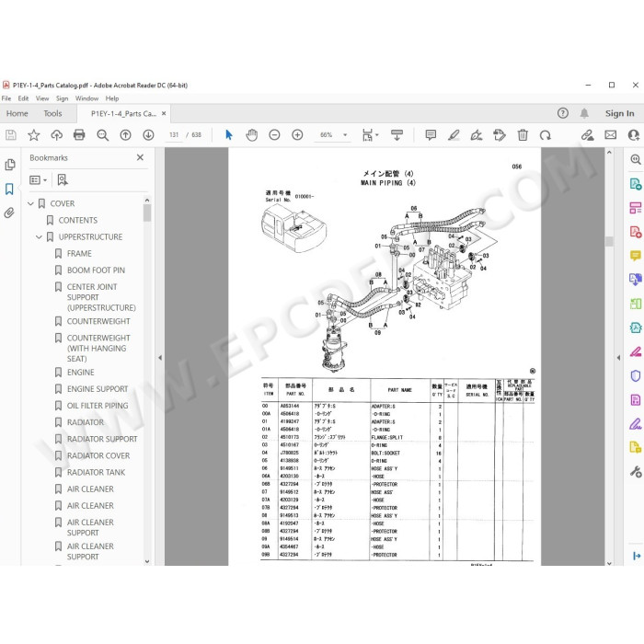Add a sticky note comment
The width and height of the screenshot is (644, 644).
coord(431,135)
